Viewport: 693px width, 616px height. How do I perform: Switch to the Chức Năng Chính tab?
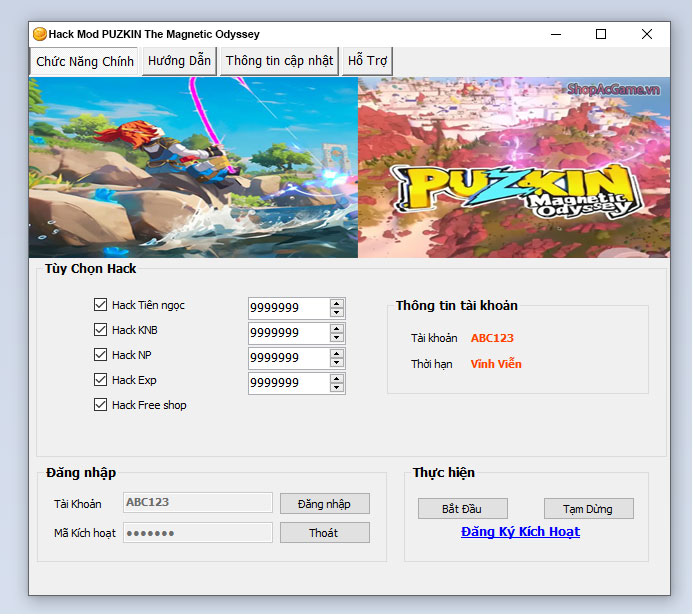tap(84, 61)
